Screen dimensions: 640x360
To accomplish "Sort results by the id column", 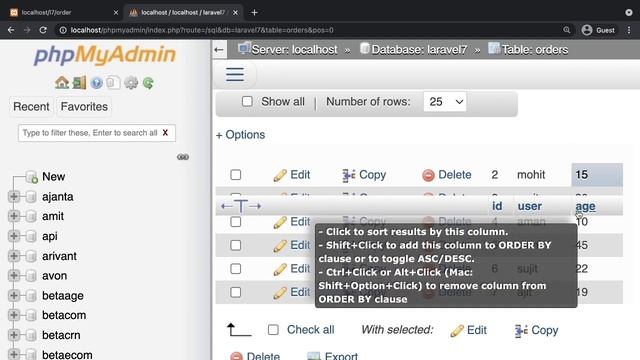I will 497,206.
